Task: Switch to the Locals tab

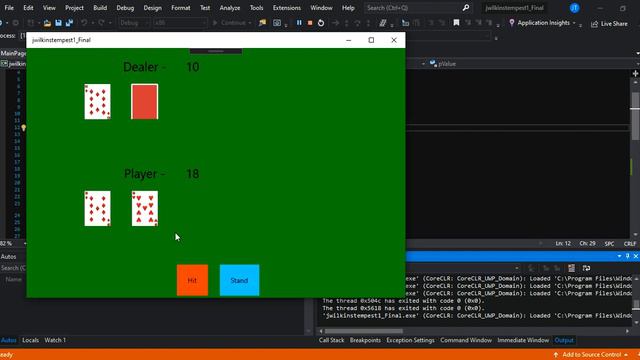Action: 30,340
